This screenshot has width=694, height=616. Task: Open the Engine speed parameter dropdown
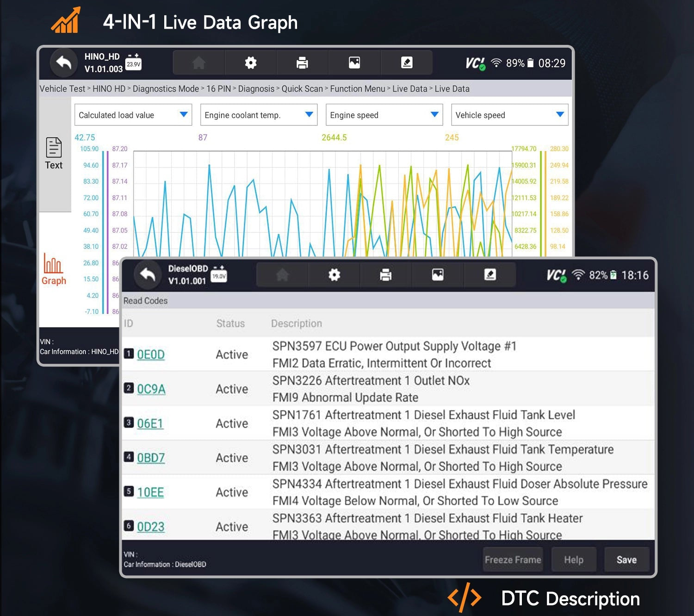tap(384, 115)
